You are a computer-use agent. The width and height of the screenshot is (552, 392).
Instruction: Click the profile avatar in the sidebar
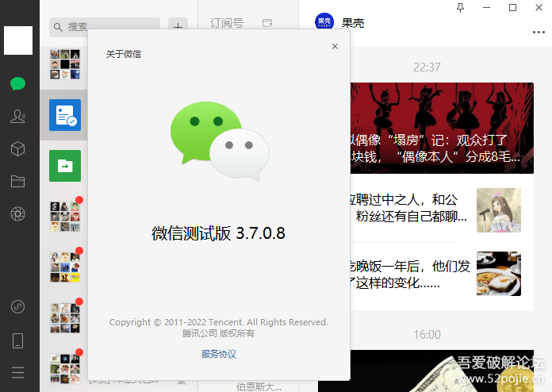point(18,40)
